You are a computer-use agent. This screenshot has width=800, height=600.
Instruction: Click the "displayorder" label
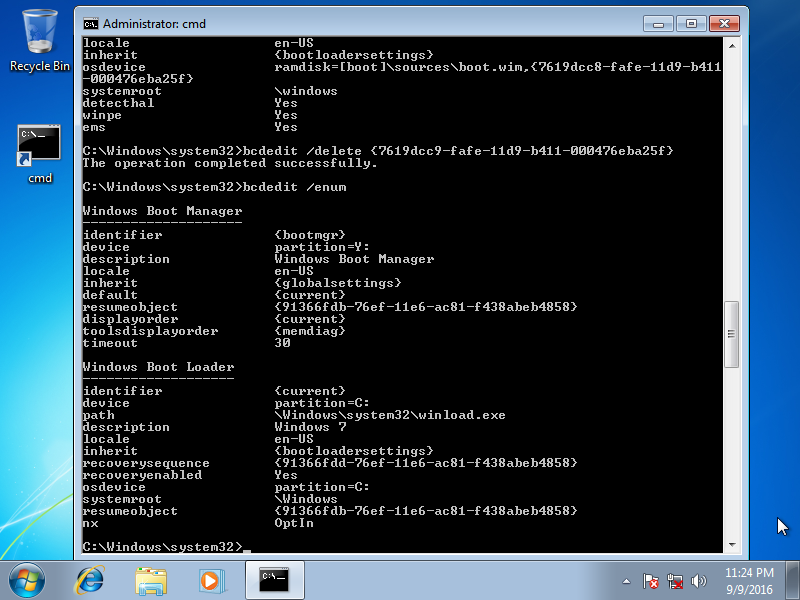tap(131, 319)
